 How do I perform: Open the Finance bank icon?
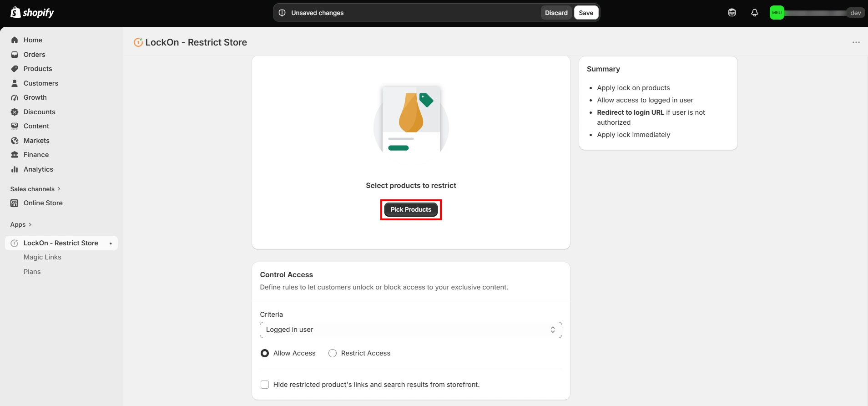(x=15, y=155)
